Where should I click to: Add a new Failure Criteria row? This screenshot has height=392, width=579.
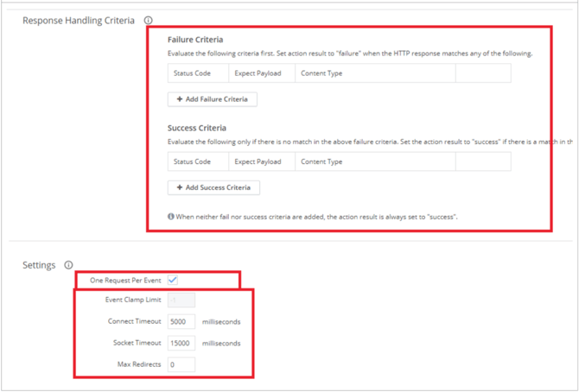point(213,99)
